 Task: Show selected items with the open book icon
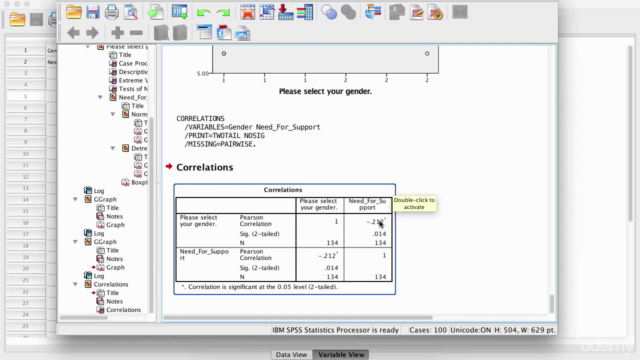(161, 33)
